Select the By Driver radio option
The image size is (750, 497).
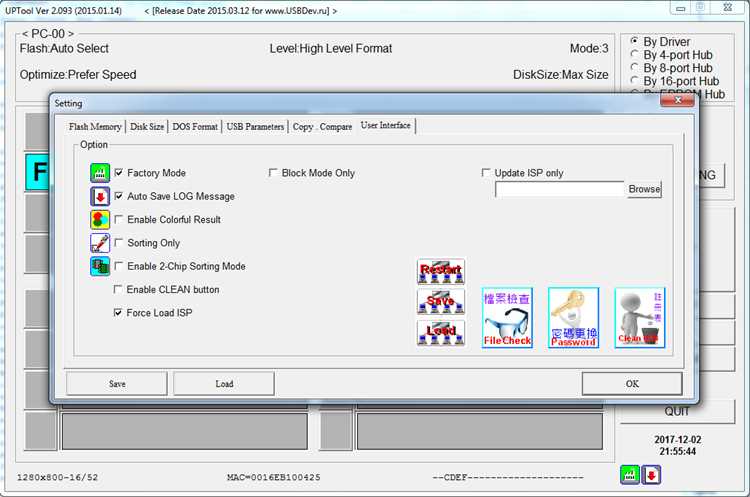pyautogui.click(x=635, y=41)
